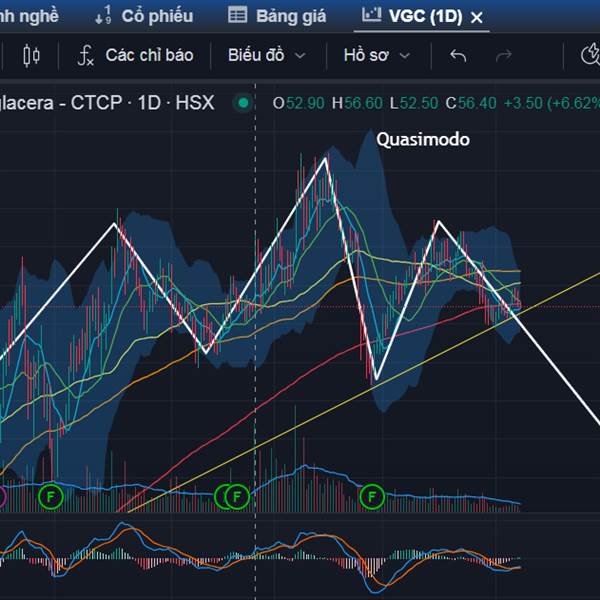Click the closing price C56.40 value
This screenshot has width=600, height=600.
coord(471,103)
